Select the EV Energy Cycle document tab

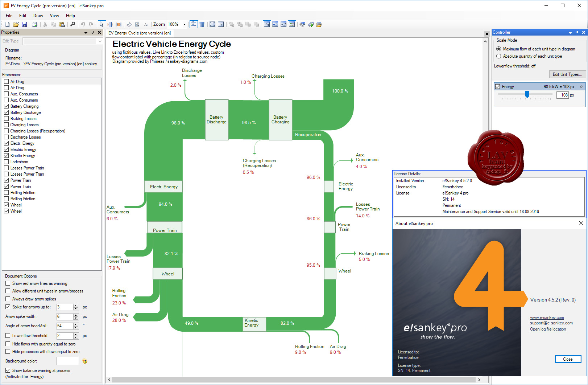coord(140,33)
